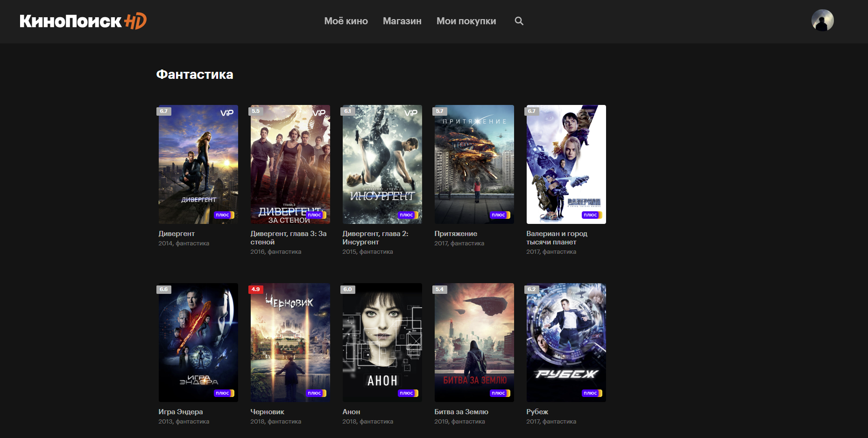Click the Игра Эндера title link
Screen dimensions: 868x438
[x=181, y=412]
